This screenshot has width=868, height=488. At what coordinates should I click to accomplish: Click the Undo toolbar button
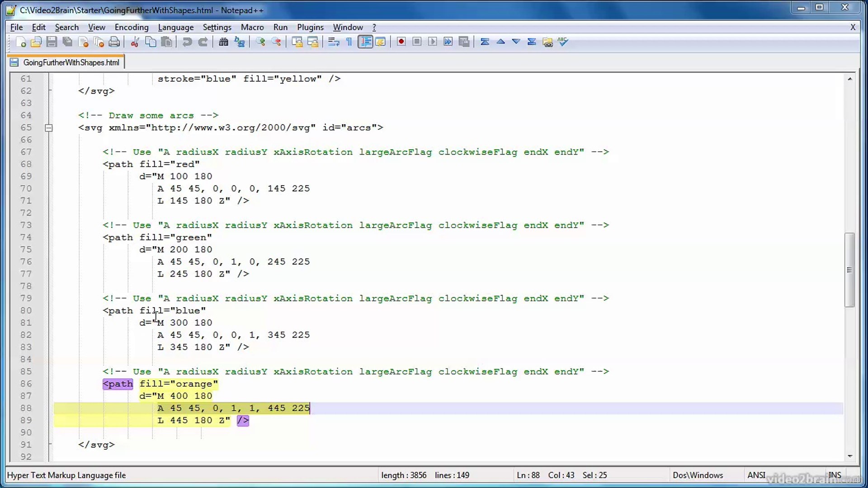click(187, 42)
